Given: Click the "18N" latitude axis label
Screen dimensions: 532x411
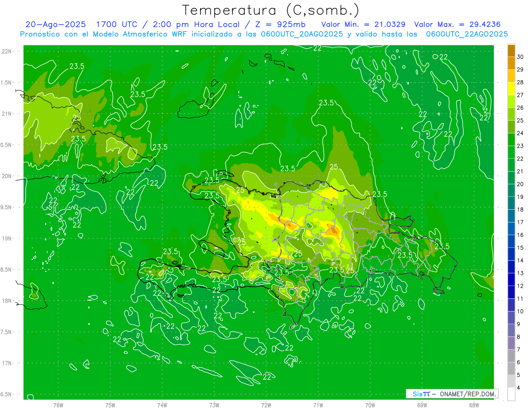Looking at the screenshot, I should tap(7, 301).
